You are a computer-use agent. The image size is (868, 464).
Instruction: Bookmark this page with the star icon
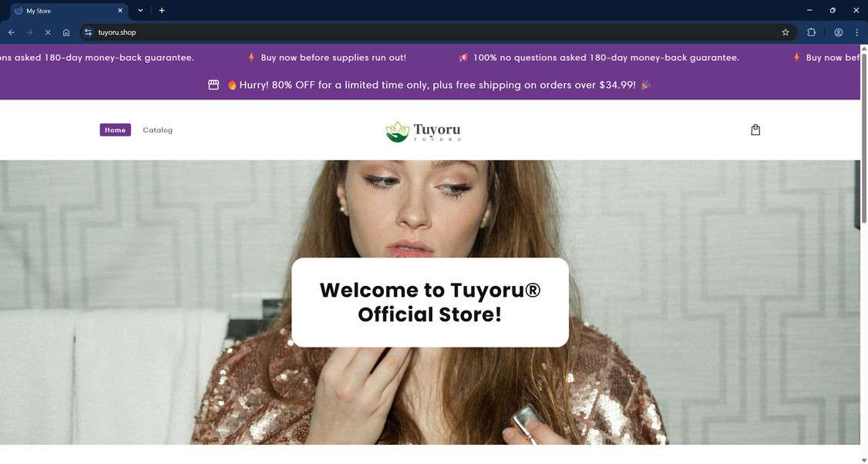(x=785, y=32)
